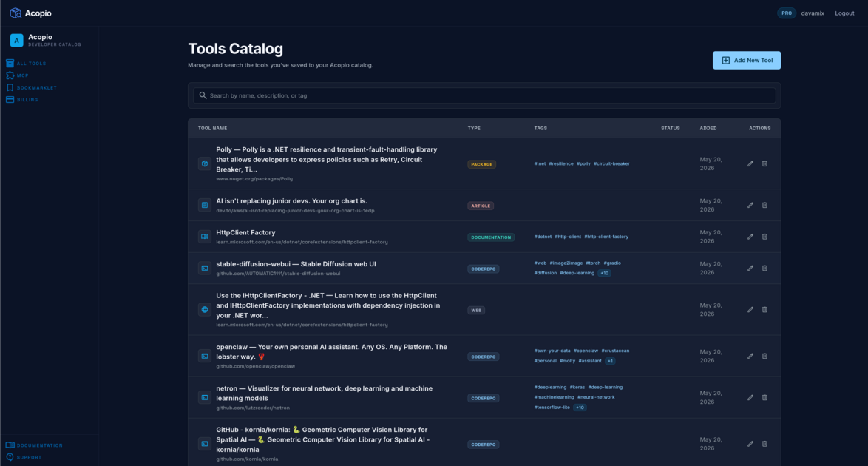Open Billing in the sidebar
The width and height of the screenshot is (868, 466).
point(22,100)
